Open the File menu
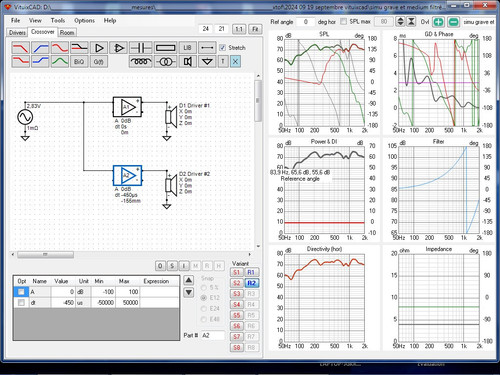The image size is (500, 375). [x=16, y=20]
